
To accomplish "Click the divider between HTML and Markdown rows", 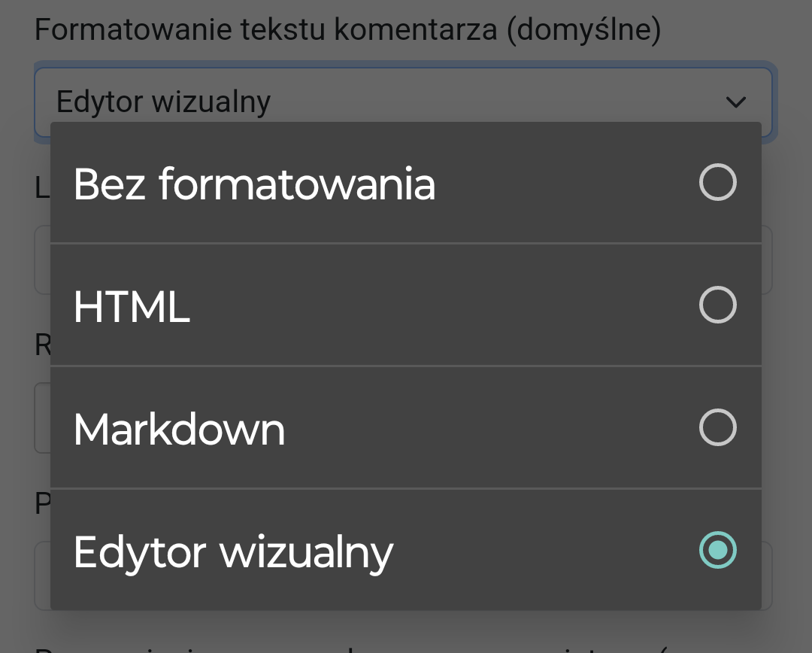I will point(406,366).
